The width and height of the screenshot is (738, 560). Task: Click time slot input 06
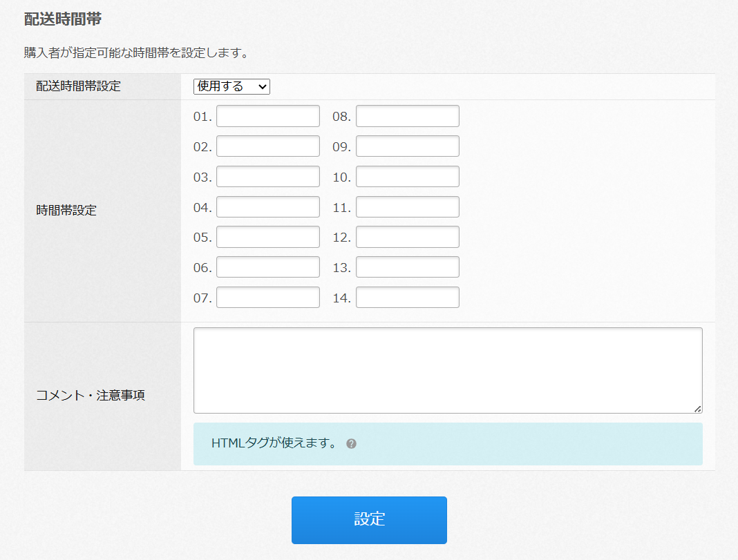point(267,267)
